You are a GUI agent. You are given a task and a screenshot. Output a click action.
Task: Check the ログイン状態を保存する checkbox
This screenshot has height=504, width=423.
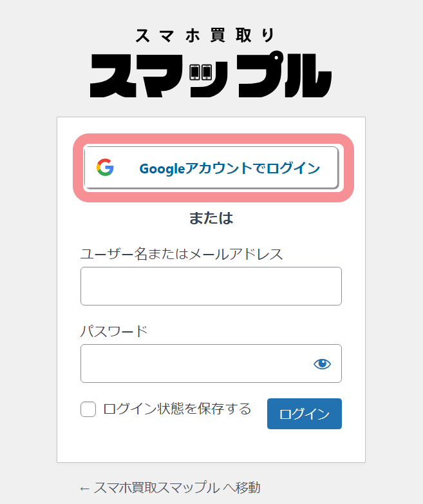tap(88, 409)
